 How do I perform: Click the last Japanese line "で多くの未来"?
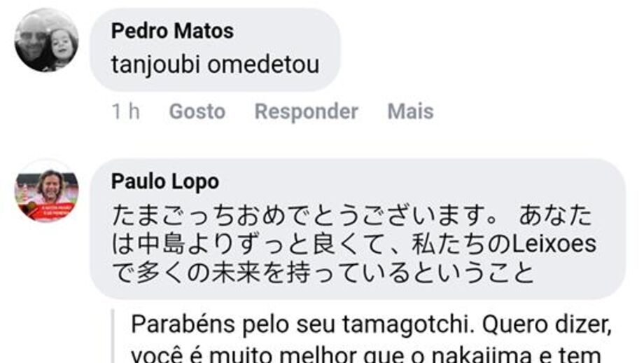click(x=185, y=272)
